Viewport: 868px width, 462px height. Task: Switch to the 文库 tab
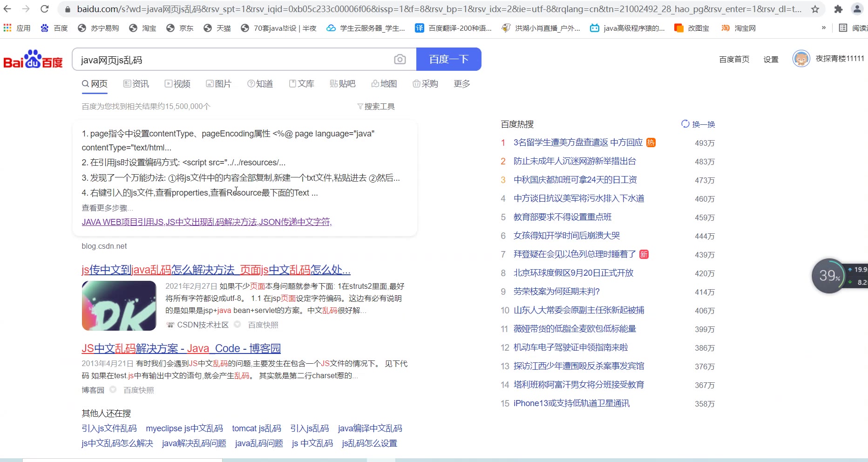(301, 84)
